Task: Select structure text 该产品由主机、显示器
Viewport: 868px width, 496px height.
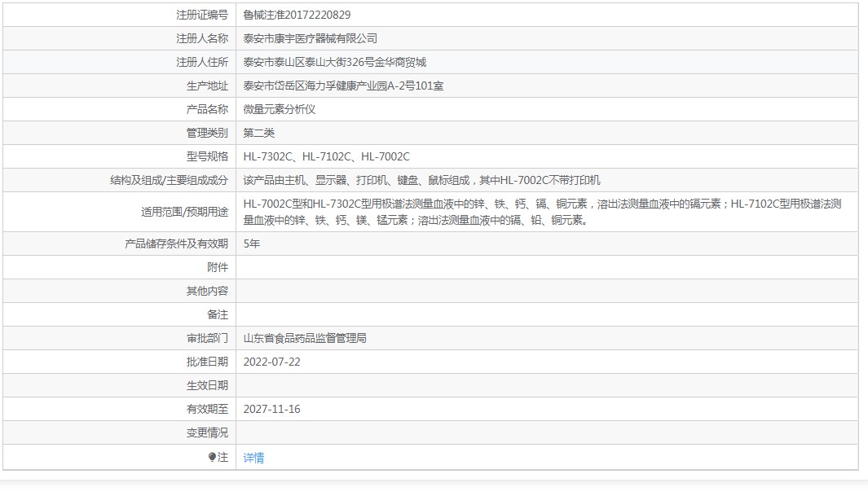Action: click(x=294, y=180)
